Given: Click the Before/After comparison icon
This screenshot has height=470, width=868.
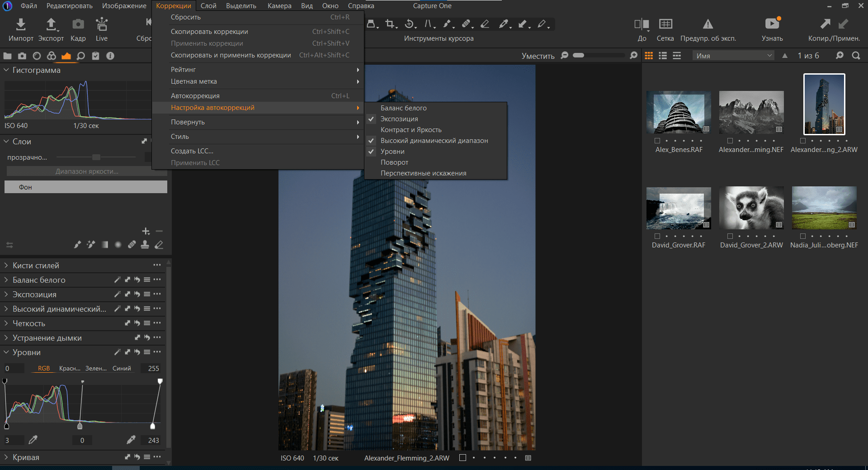Looking at the screenshot, I should coord(642,24).
